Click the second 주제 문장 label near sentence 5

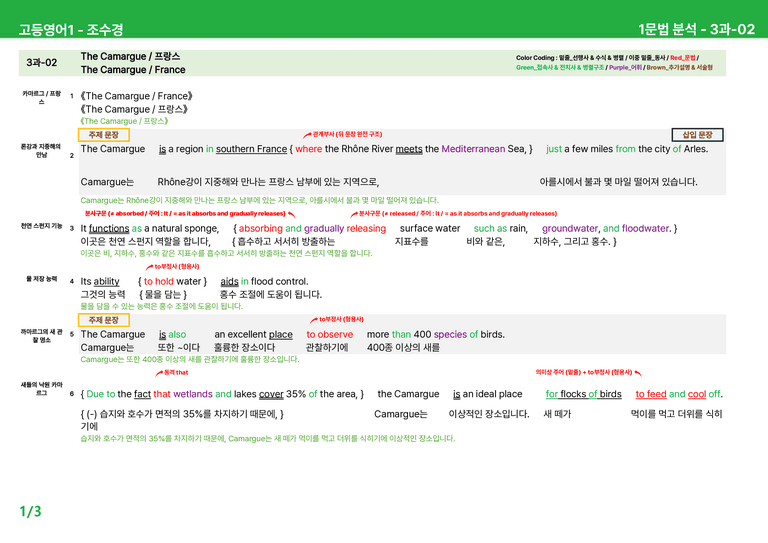[x=103, y=320]
